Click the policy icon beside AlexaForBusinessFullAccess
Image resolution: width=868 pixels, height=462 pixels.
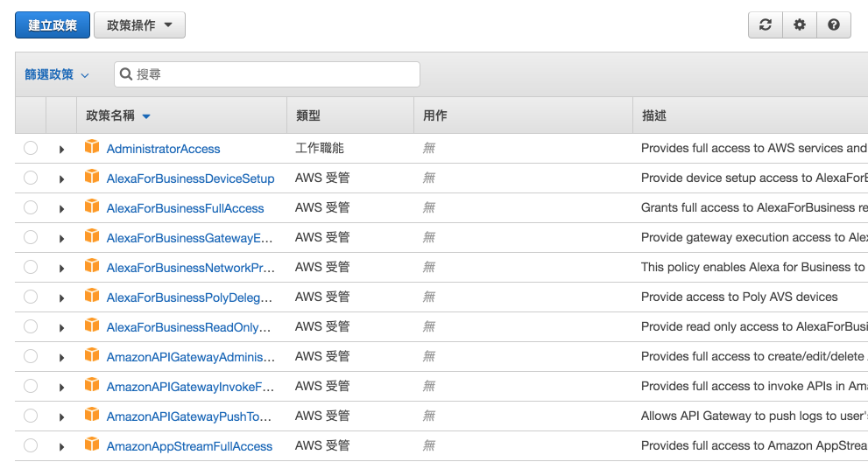(92, 206)
